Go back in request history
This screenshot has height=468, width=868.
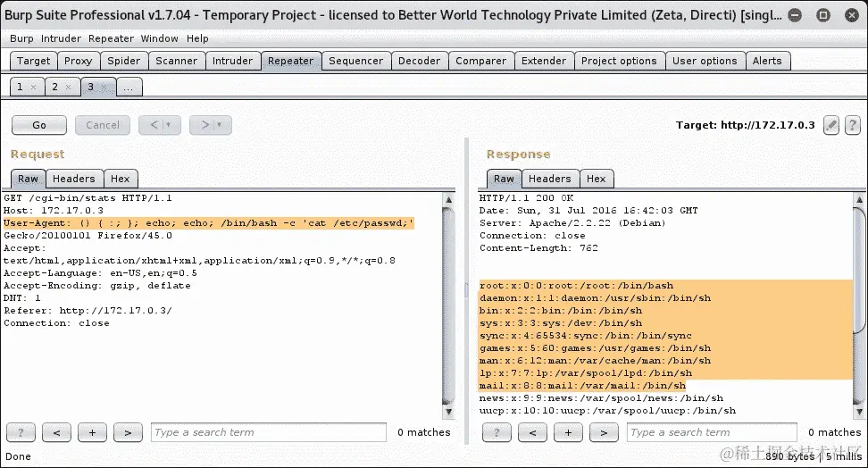click(154, 125)
